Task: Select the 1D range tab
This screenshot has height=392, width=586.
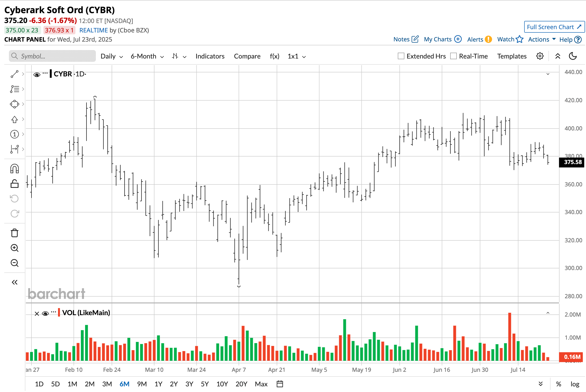Action: 39,384
